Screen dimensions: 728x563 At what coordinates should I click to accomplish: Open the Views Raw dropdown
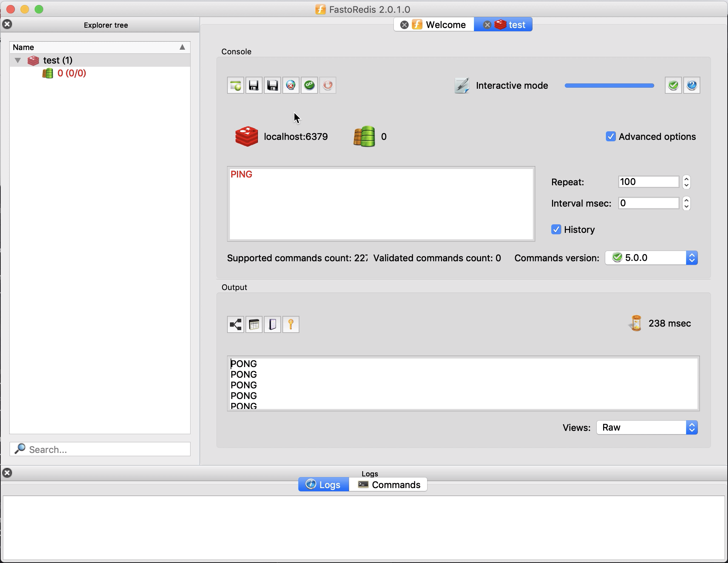click(x=647, y=427)
